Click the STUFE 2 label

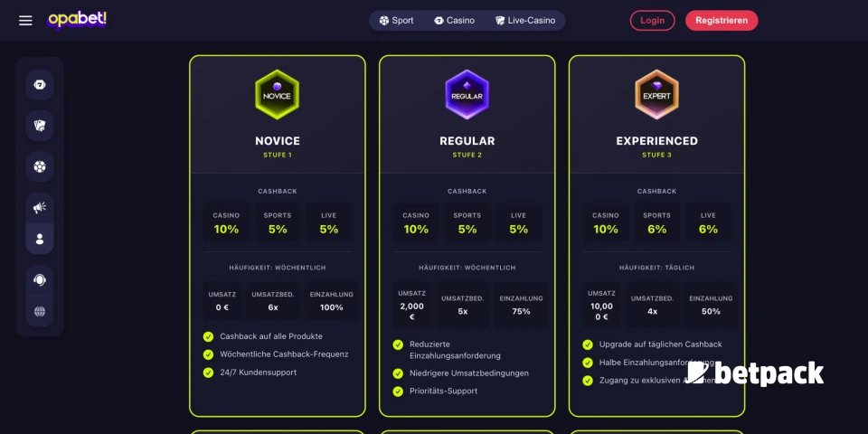coord(467,155)
